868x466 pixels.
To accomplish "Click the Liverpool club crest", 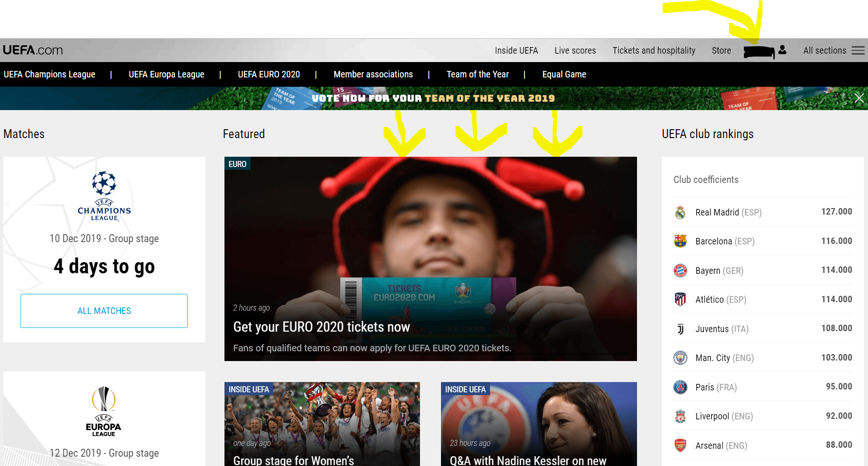I will click(x=680, y=416).
